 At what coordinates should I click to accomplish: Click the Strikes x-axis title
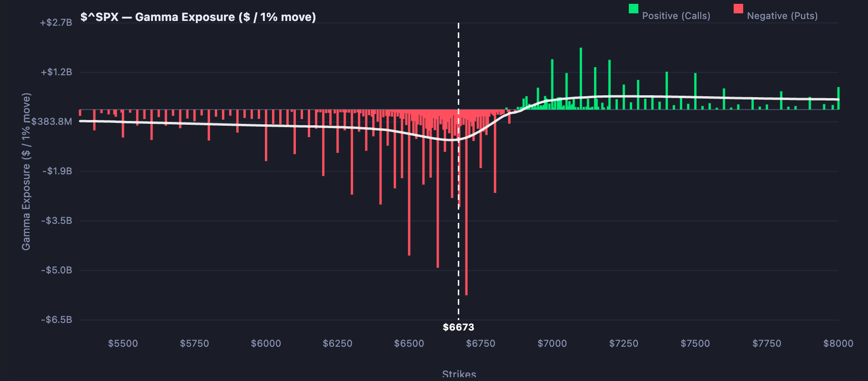459,374
